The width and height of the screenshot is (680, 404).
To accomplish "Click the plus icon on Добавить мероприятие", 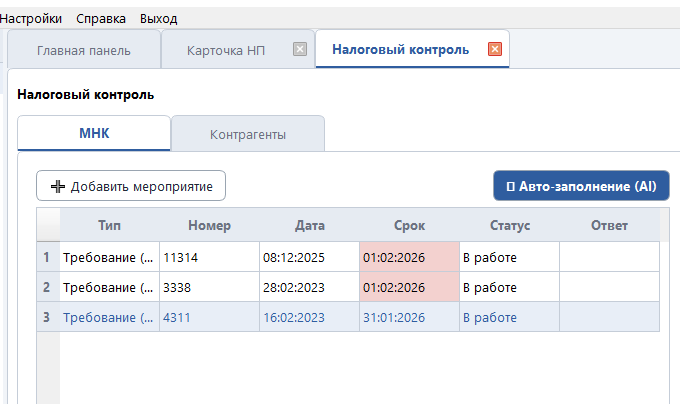I will (57, 186).
